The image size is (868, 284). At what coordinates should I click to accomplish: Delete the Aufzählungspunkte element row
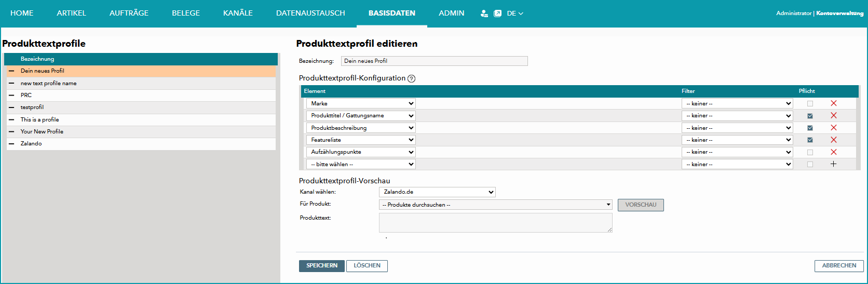(x=834, y=152)
